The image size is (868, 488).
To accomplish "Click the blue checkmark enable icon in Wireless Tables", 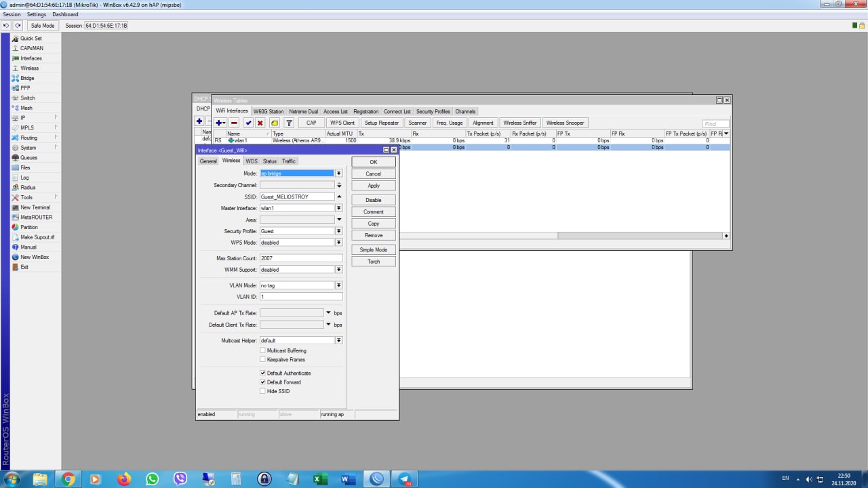I will click(x=248, y=123).
